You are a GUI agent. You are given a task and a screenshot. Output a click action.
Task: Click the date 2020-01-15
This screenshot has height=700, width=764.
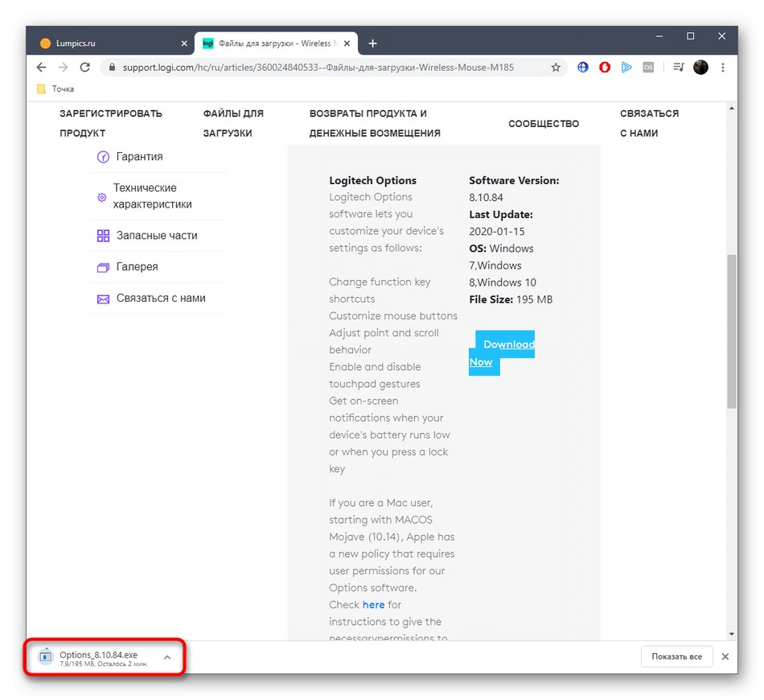pos(496,232)
